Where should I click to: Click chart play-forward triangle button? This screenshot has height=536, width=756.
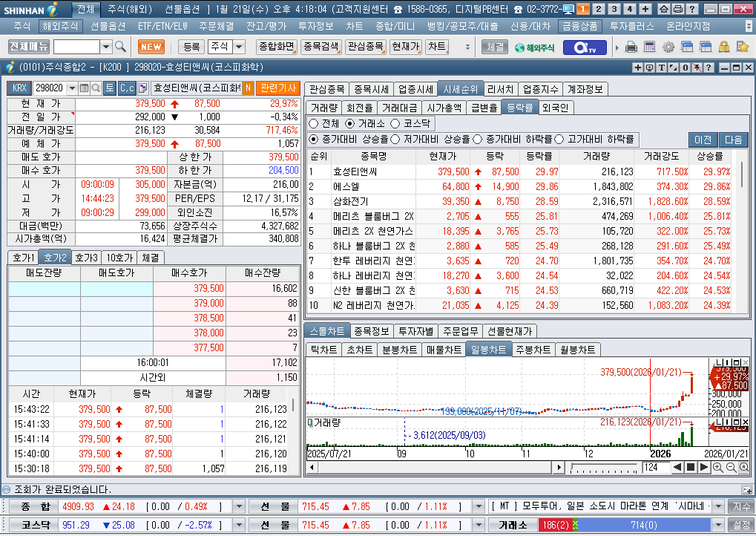click(703, 467)
